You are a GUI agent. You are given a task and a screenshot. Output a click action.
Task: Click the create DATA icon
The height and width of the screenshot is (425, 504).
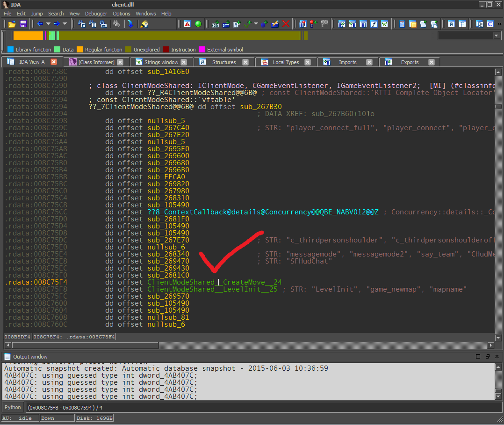click(x=226, y=24)
